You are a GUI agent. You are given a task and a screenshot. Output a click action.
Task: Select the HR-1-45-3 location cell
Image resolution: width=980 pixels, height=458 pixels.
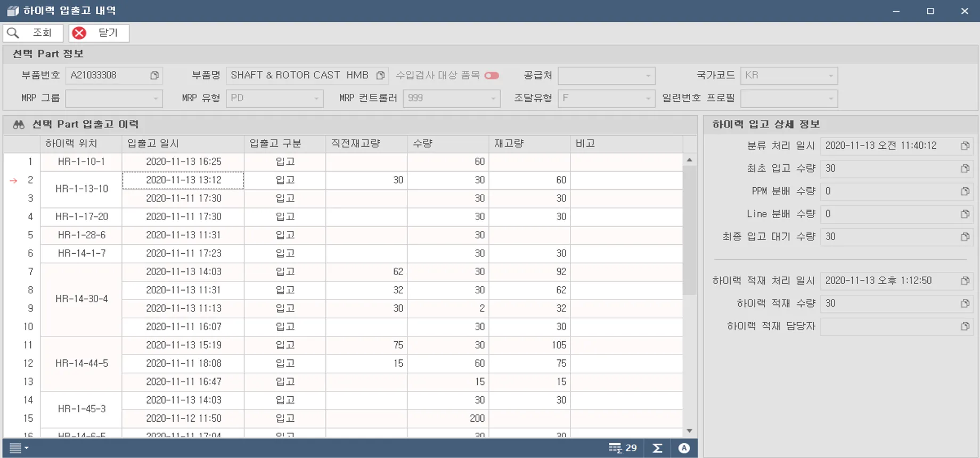click(x=81, y=409)
